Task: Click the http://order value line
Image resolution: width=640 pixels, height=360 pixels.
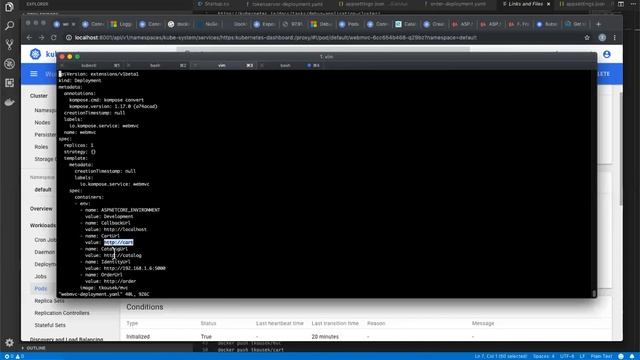Action: tap(111, 281)
